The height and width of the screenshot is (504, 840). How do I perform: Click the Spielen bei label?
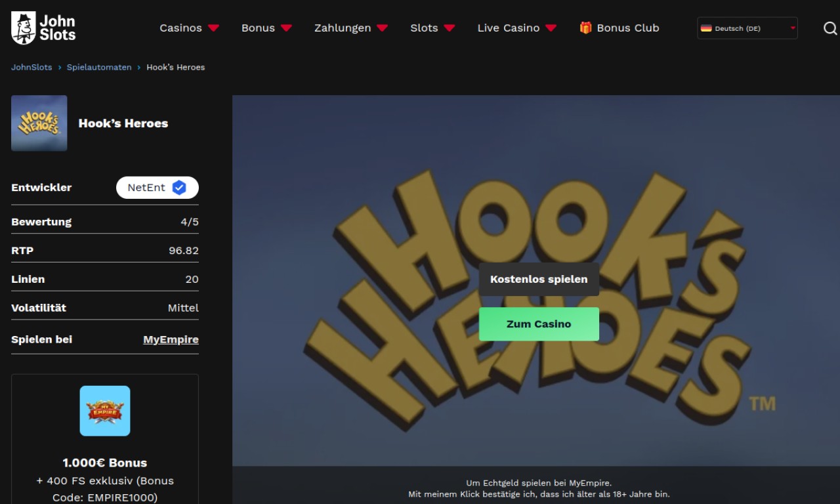tap(42, 339)
